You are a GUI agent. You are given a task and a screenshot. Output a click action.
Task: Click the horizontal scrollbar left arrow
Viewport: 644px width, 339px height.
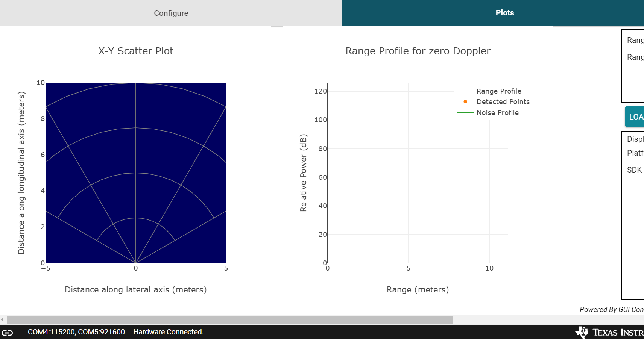point(2,320)
